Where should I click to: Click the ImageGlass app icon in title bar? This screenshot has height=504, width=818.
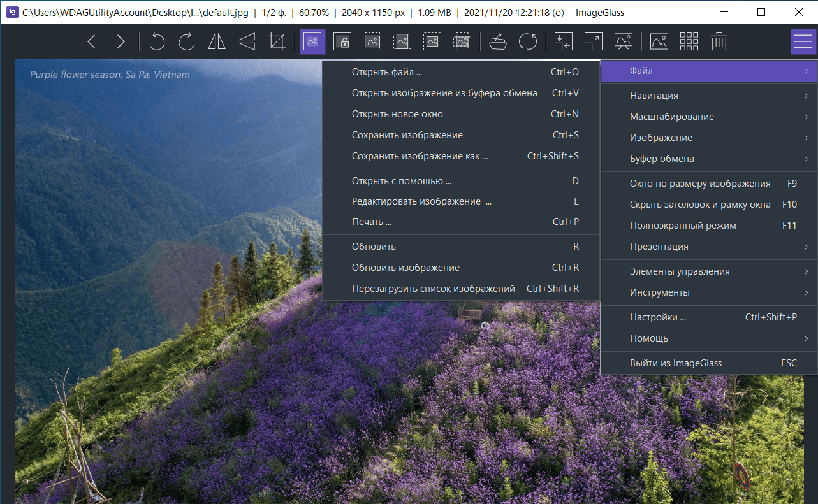[11, 12]
